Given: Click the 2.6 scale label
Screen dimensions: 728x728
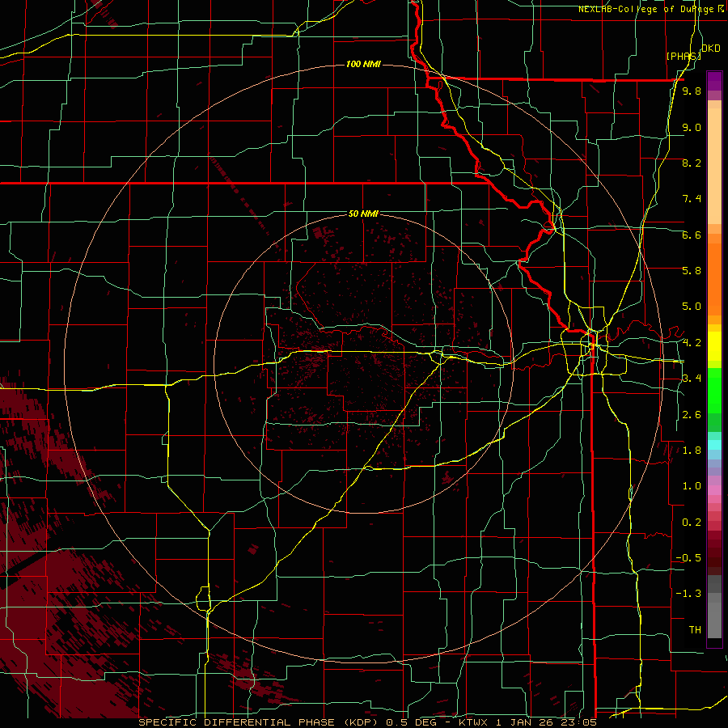Looking at the screenshot, I should point(692,415).
